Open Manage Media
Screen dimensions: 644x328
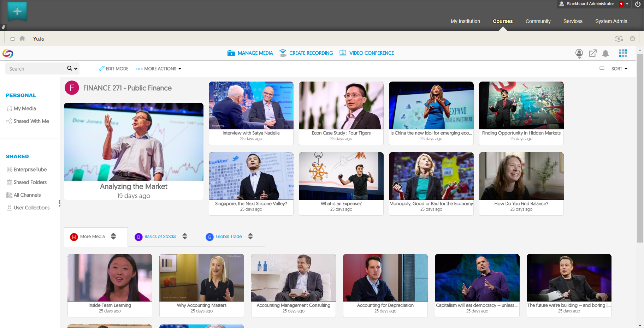(250, 53)
